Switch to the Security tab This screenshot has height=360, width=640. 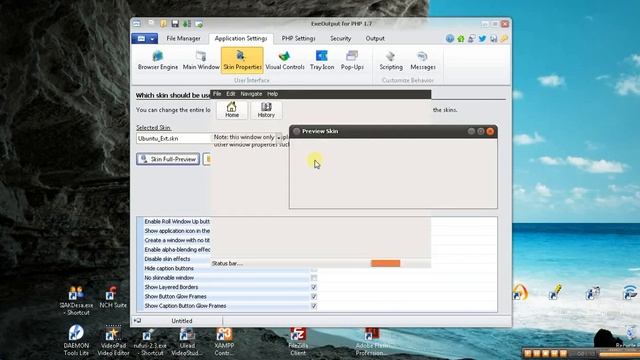340,38
